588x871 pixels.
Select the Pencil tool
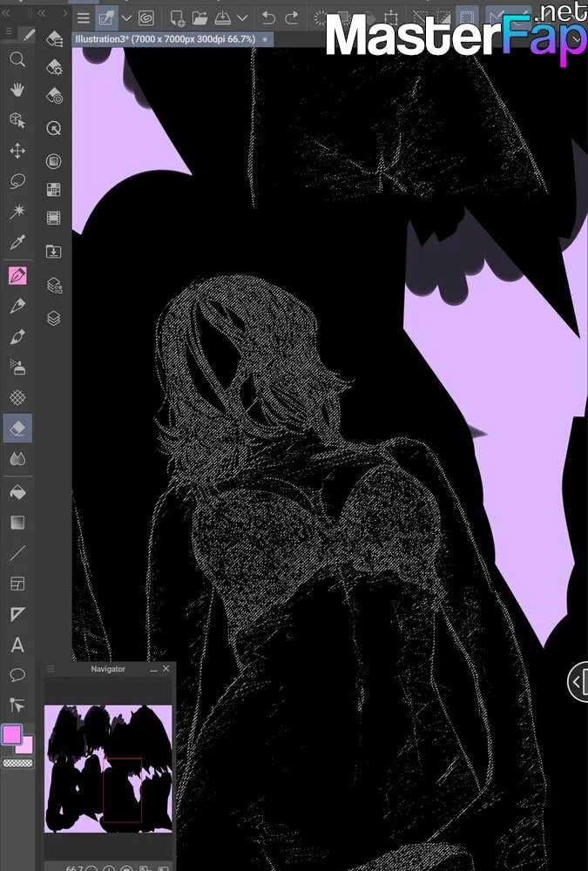pos(17,306)
